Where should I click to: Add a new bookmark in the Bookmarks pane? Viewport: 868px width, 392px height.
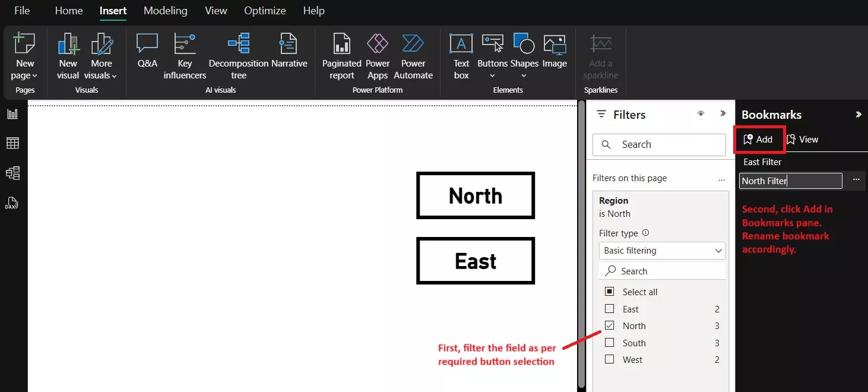759,139
